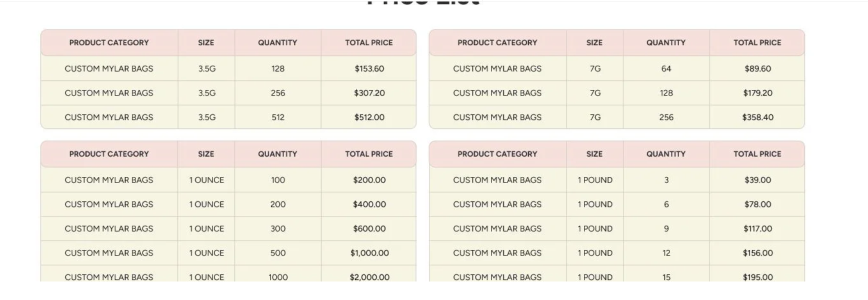The image size is (868, 300).
Task: Select the $78.00 total price cell
Action: point(757,204)
